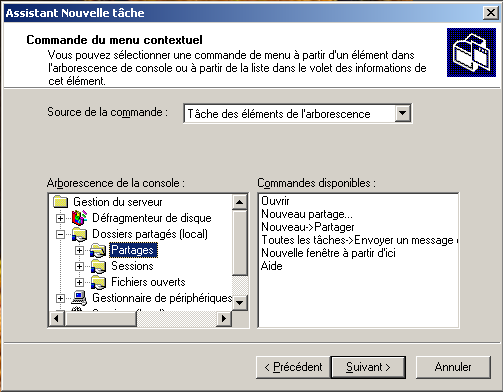Image resolution: width=504 pixels, height=392 pixels.
Task: Click the Fichiers ouverts folder icon
Action: (x=98, y=282)
